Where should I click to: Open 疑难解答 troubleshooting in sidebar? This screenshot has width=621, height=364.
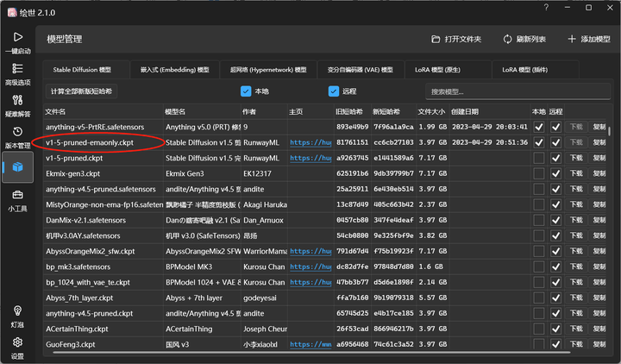(x=17, y=106)
